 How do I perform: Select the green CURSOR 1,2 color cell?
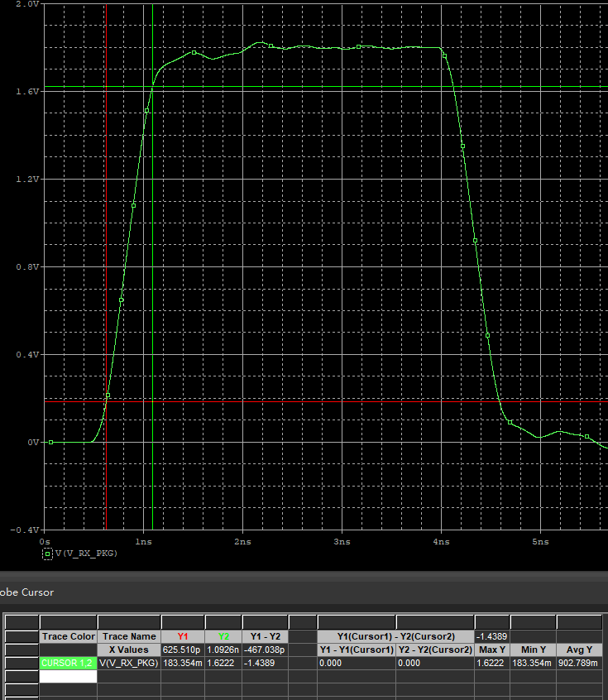tap(68, 663)
